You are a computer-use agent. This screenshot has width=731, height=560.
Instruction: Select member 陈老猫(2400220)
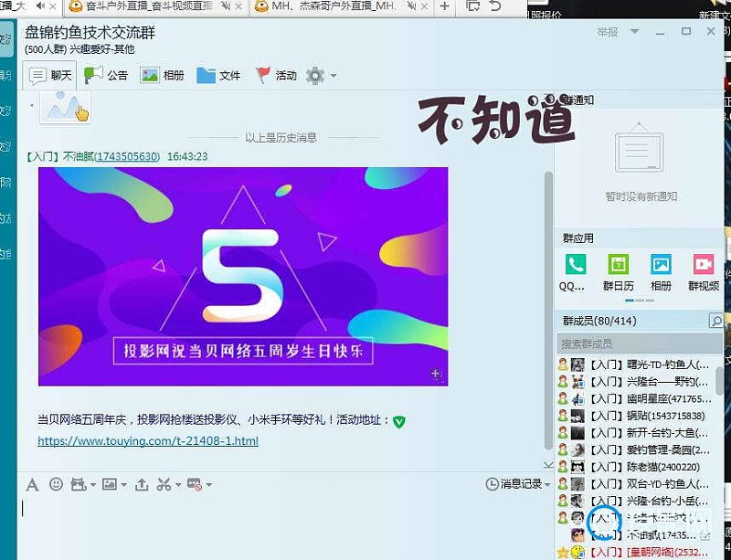point(634,467)
